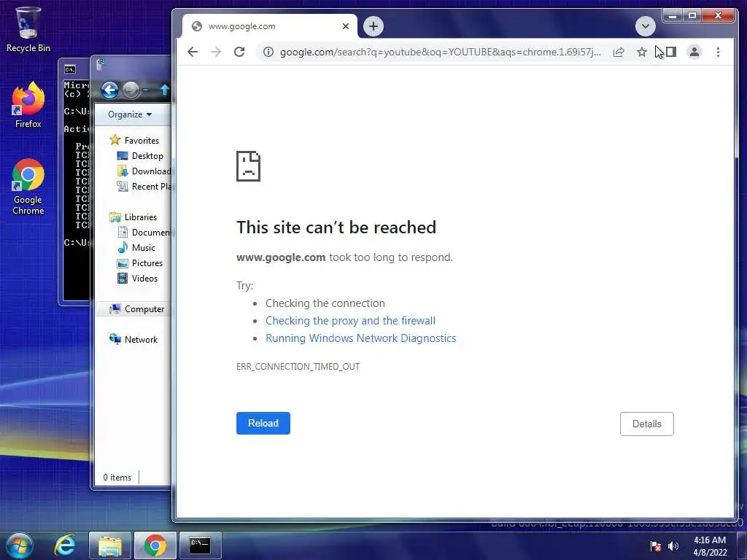Switch to Command Prompt via taskbar icon
This screenshot has height=560, width=747.
tap(200, 545)
